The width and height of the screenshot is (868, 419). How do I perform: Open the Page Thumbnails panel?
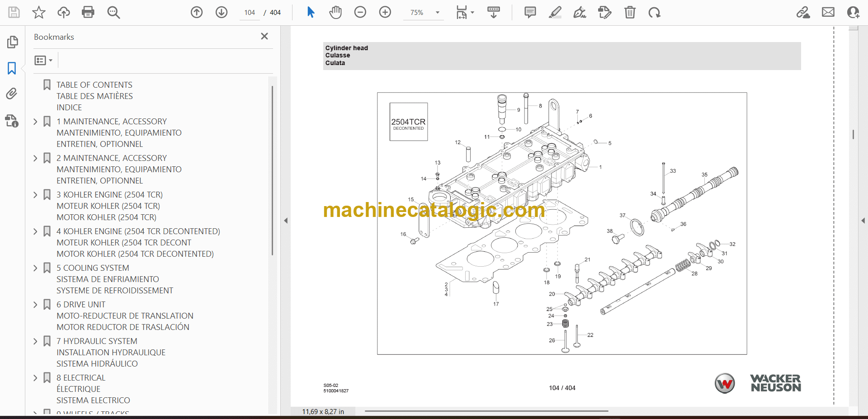click(x=12, y=42)
